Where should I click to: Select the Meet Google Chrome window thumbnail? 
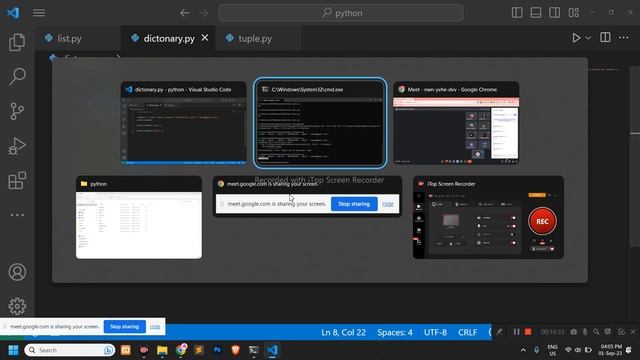[456, 123]
